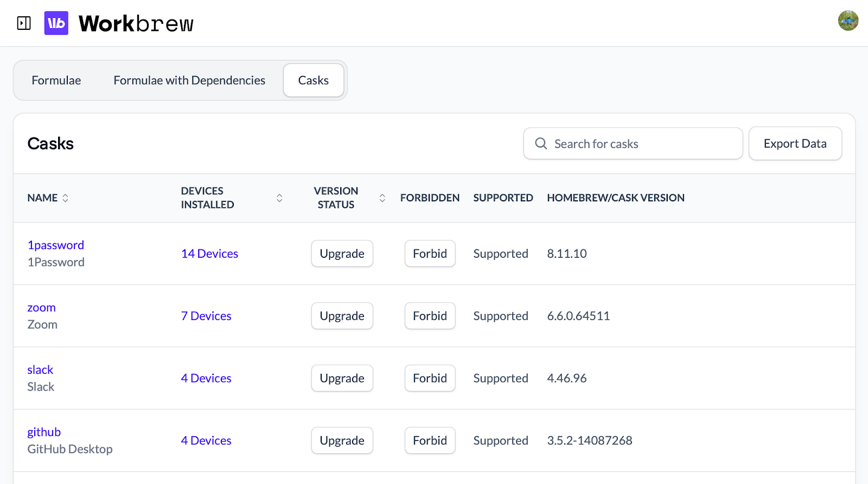Upgrade the 1password cask
The image size is (868, 484).
(x=342, y=253)
